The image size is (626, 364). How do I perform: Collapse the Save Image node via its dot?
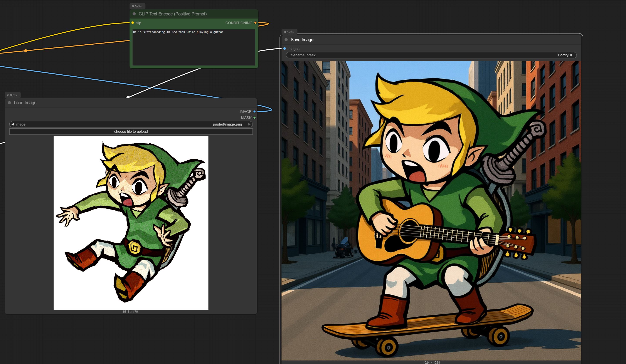click(286, 40)
